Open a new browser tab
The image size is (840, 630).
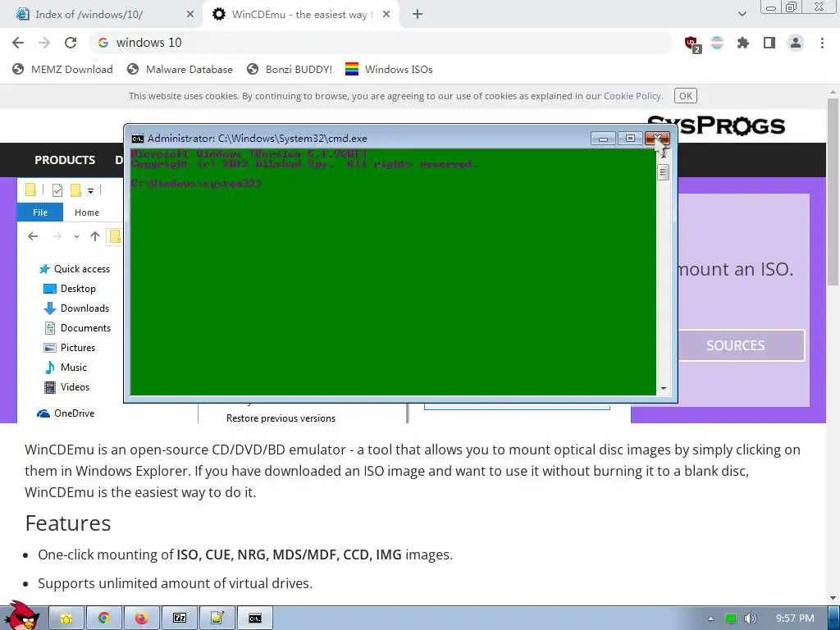click(x=418, y=15)
